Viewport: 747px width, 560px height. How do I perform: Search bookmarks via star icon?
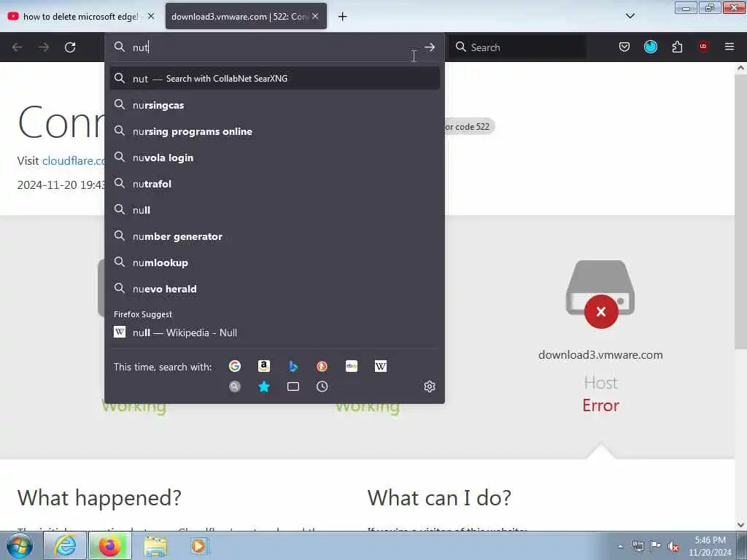pyautogui.click(x=264, y=386)
